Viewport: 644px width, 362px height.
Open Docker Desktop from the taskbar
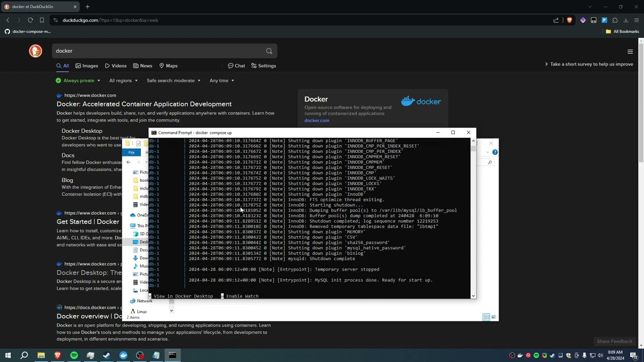pos(123,355)
